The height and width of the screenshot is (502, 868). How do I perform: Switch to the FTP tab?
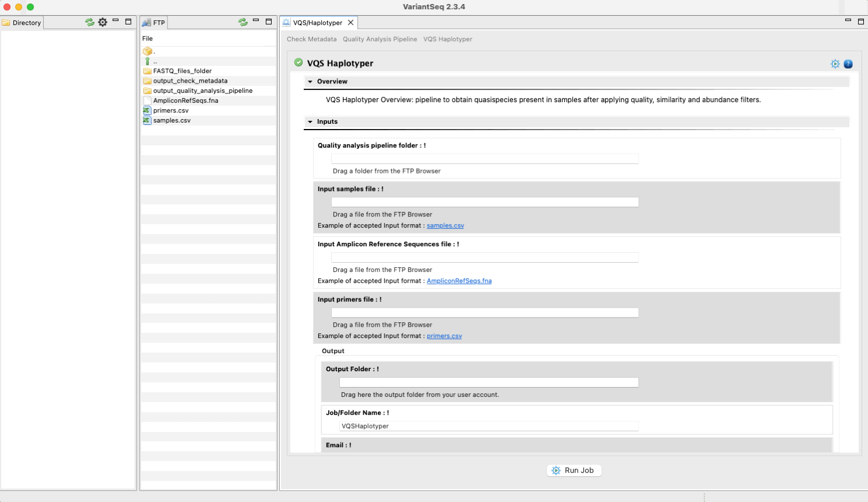[154, 23]
